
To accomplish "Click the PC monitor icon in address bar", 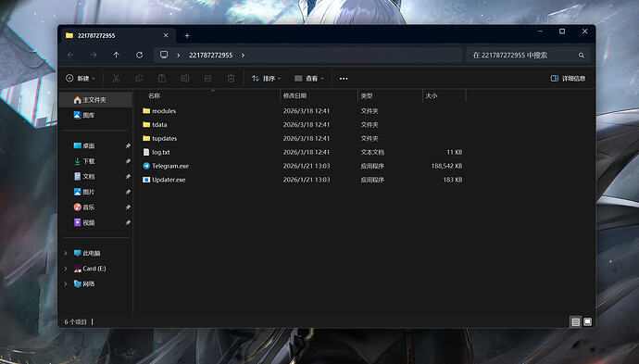I will point(164,55).
